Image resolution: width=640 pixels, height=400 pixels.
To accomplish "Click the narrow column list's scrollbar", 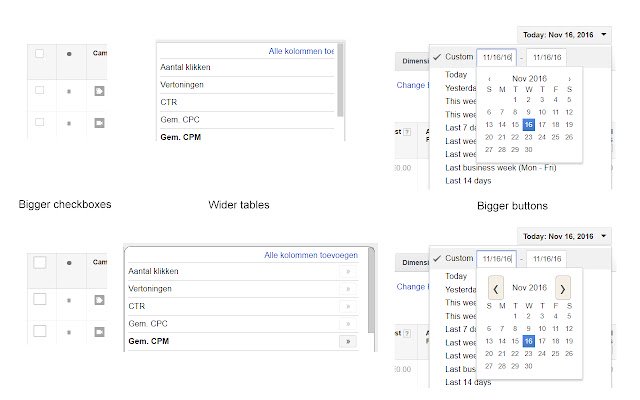I will [x=340, y=80].
